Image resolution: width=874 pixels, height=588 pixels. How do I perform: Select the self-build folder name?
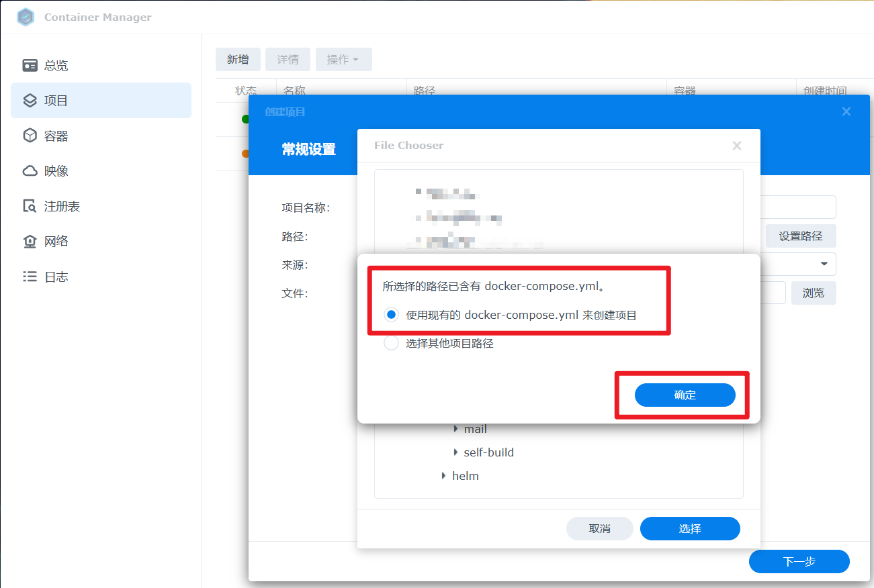489,452
